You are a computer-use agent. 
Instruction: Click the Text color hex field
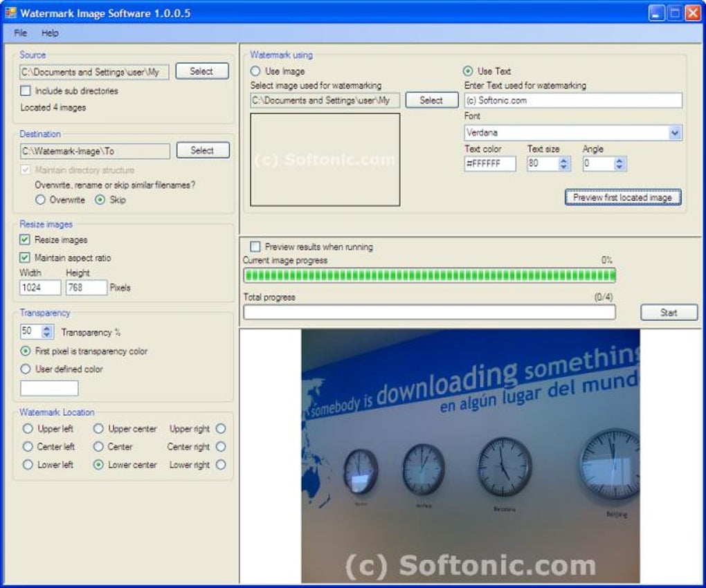pos(490,164)
